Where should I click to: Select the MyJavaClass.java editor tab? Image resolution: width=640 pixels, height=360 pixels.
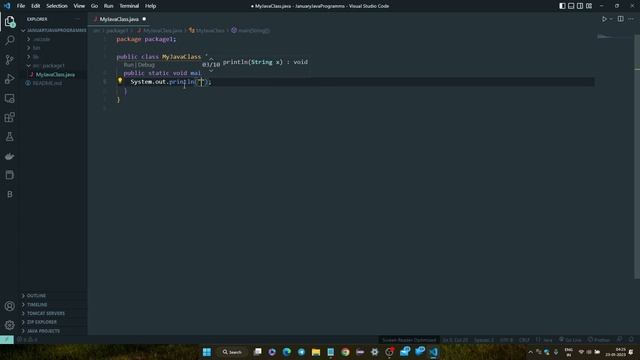click(119, 19)
